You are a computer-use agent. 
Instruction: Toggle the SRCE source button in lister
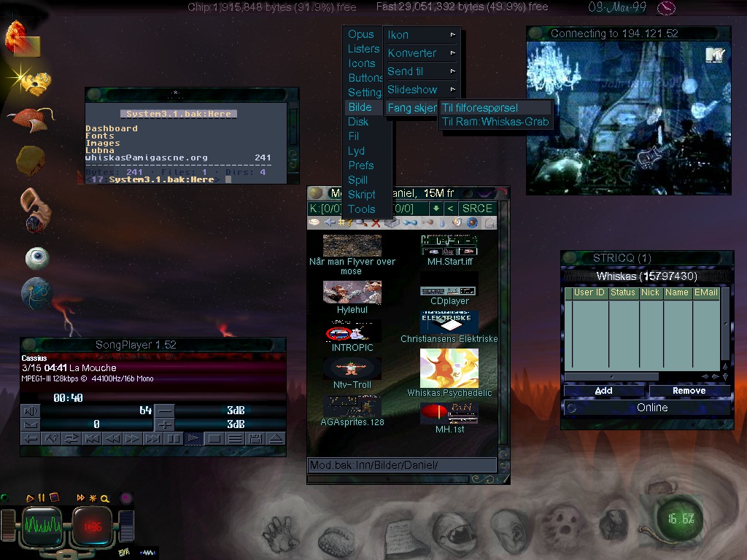tap(477, 209)
